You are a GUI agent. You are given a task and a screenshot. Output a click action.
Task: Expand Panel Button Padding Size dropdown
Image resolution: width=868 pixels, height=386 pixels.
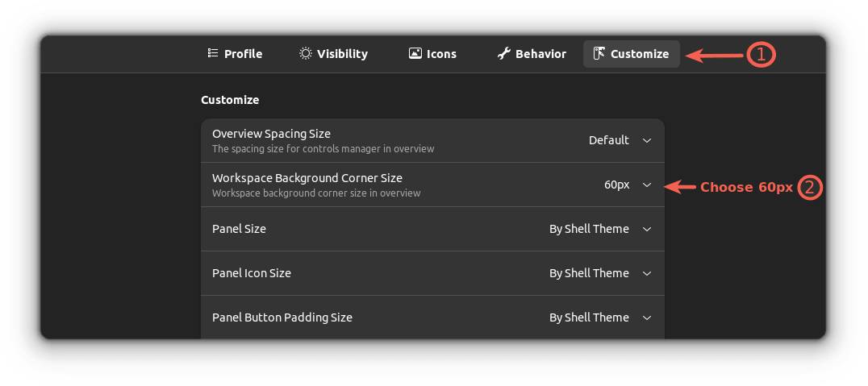pyautogui.click(x=600, y=318)
